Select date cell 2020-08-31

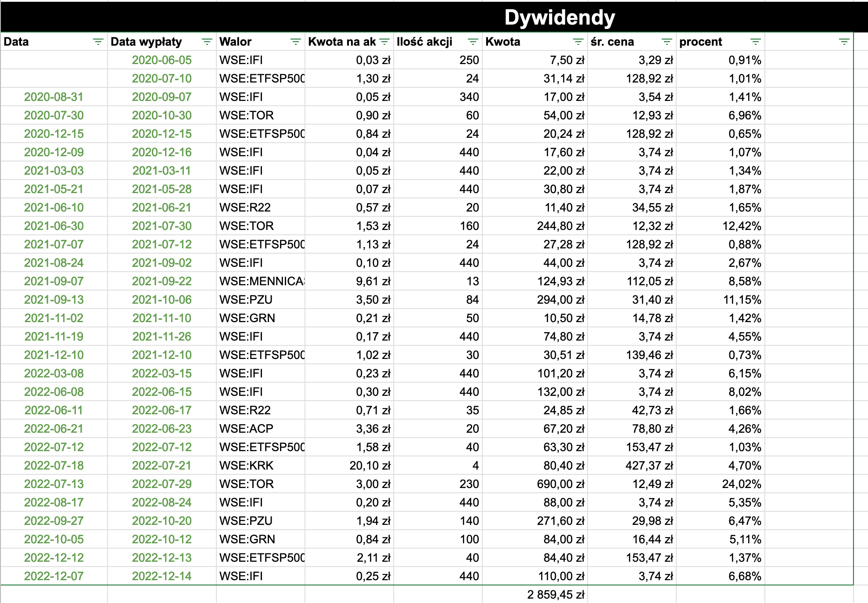[x=54, y=97]
